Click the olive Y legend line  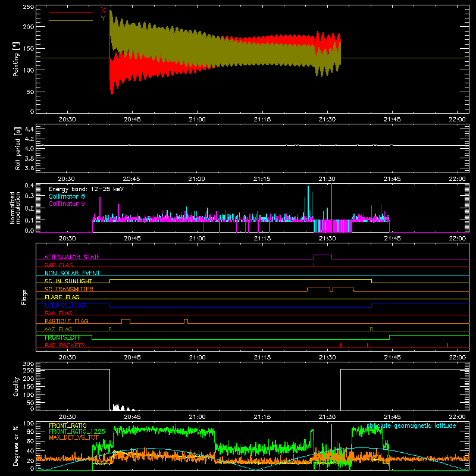point(71,20)
